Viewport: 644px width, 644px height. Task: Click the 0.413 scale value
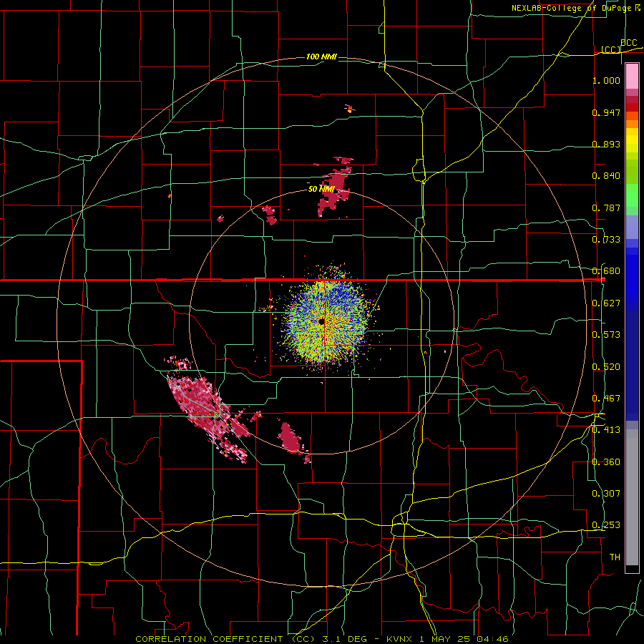point(606,430)
